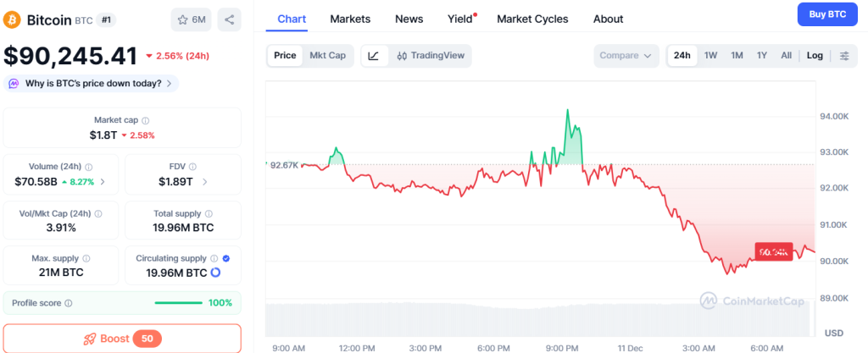Click the Profile score info icon
The width and height of the screenshot is (868, 353).
click(69, 303)
